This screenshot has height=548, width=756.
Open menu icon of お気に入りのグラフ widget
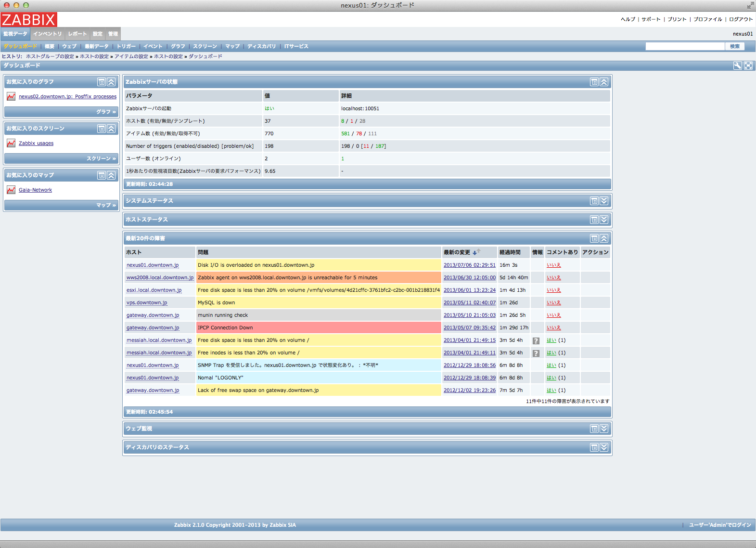[102, 82]
